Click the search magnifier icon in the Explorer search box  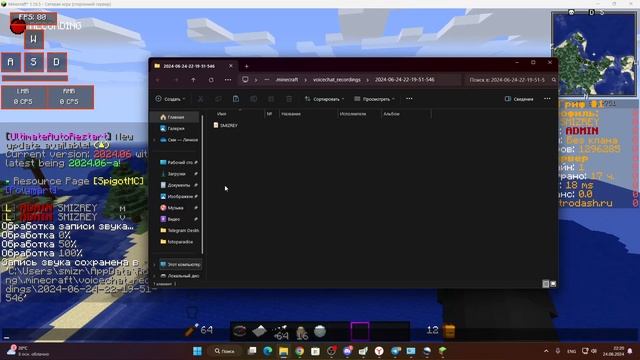(554, 80)
